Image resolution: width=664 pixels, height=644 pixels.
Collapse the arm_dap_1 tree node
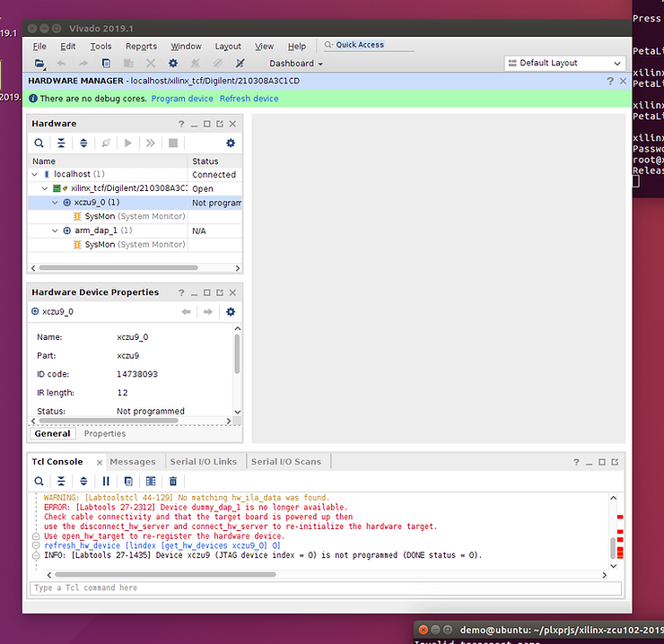pyautogui.click(x=55, y=231)
